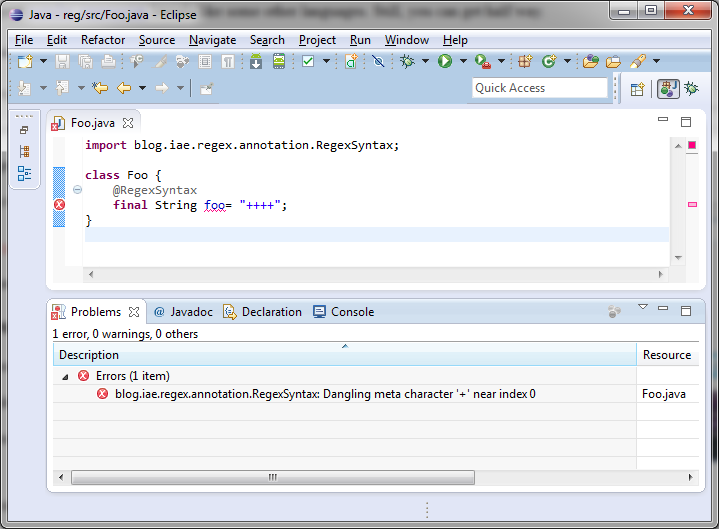The image size is (719, 529).
Task: Maximize the editor area
Action: [686, 122]
